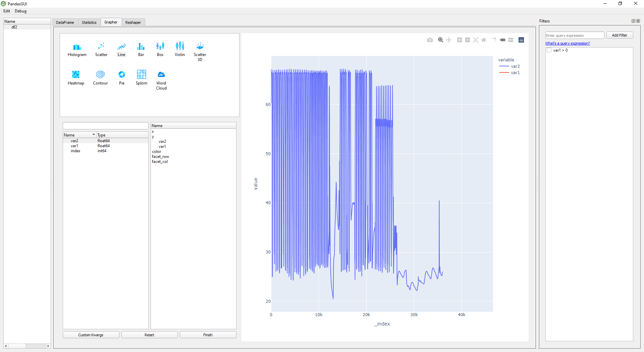Viewport: 644px width, 352px height.
Task: Open "What's a query expression?" link
Action: coord(568,43)
